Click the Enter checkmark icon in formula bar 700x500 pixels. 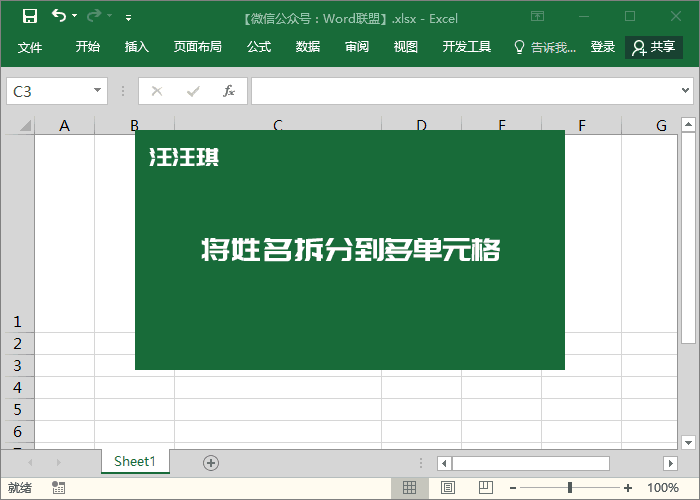click(x=193, y=92)
